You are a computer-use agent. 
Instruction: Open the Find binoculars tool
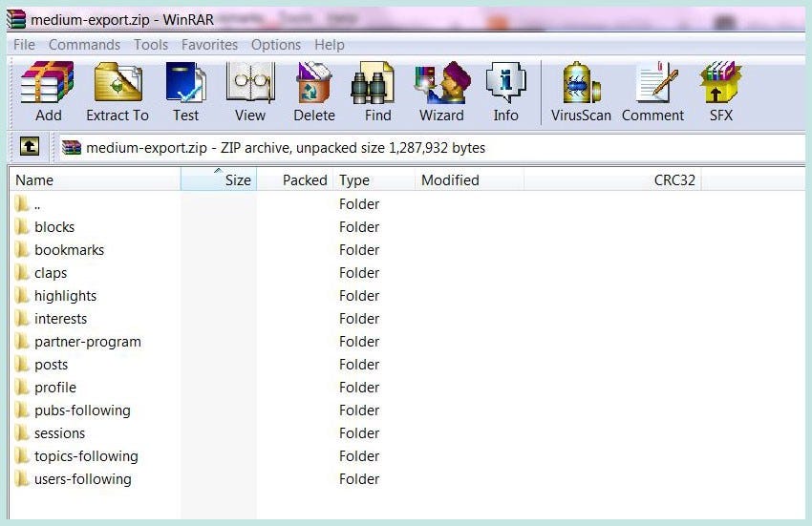372,82
